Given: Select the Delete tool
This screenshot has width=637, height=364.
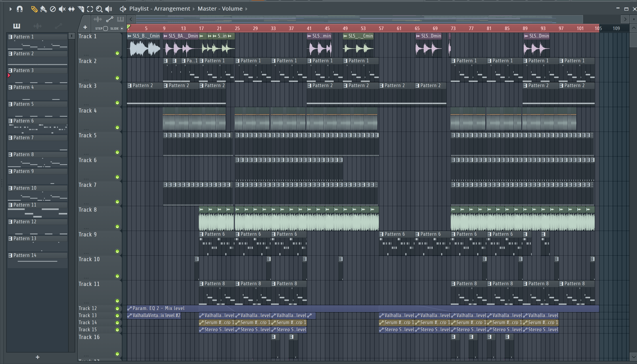Looking at the screenshot, I should 53,9.
